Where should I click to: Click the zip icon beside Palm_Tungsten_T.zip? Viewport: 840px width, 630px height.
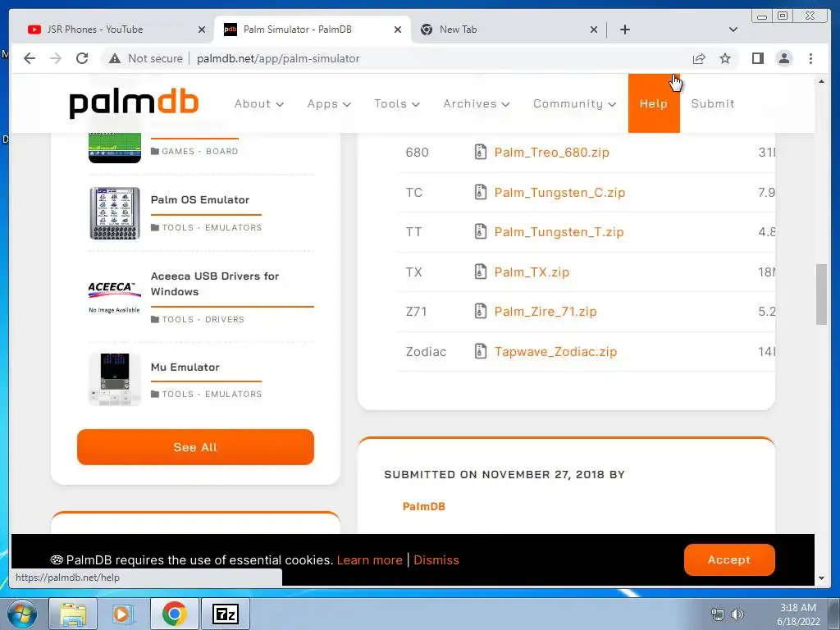point(481,231)
